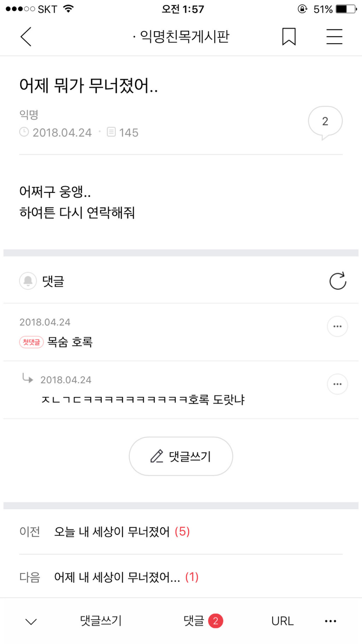The image size is (362, 644).
Task: Tap the 익명친목게시판 board title
Action: coord(184,37)
